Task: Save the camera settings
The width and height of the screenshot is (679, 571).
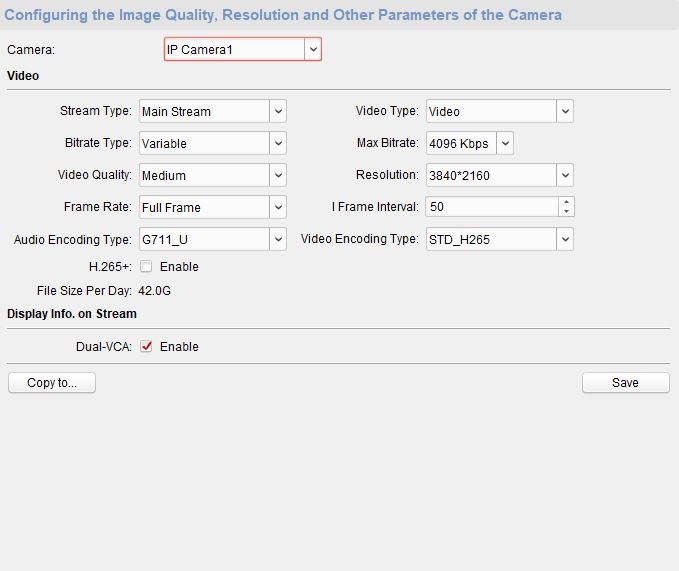Action: pos(625,383)
